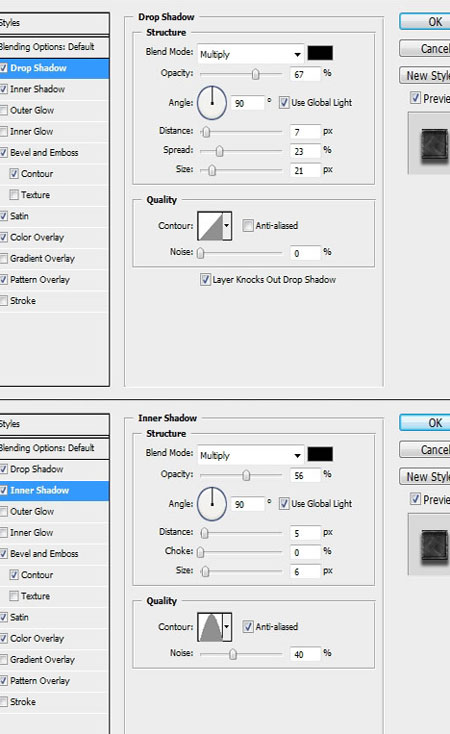Screen dimensions: 450x734
Task: Click the Inner Shadow noise field showing 40
Action: tap(305, 654)
